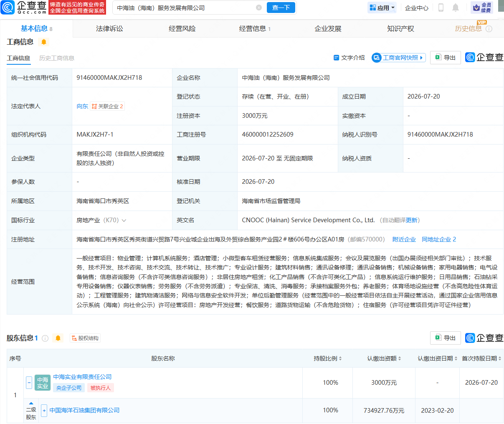Click bell icon next to 工商信息 heading
The height and width of the screenshot is (424, 504).
click(x=44, y=42)
